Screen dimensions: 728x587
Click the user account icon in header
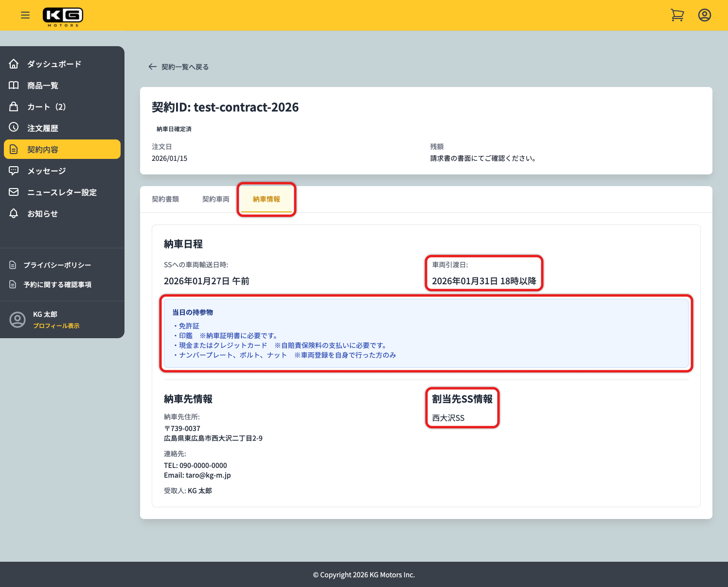(x=704, y=15)
